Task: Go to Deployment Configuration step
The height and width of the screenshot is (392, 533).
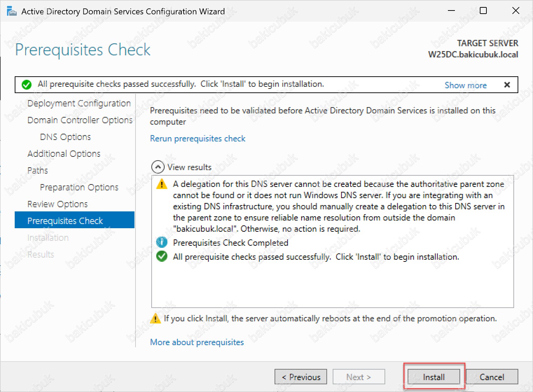Action: (x=79, y=103)
